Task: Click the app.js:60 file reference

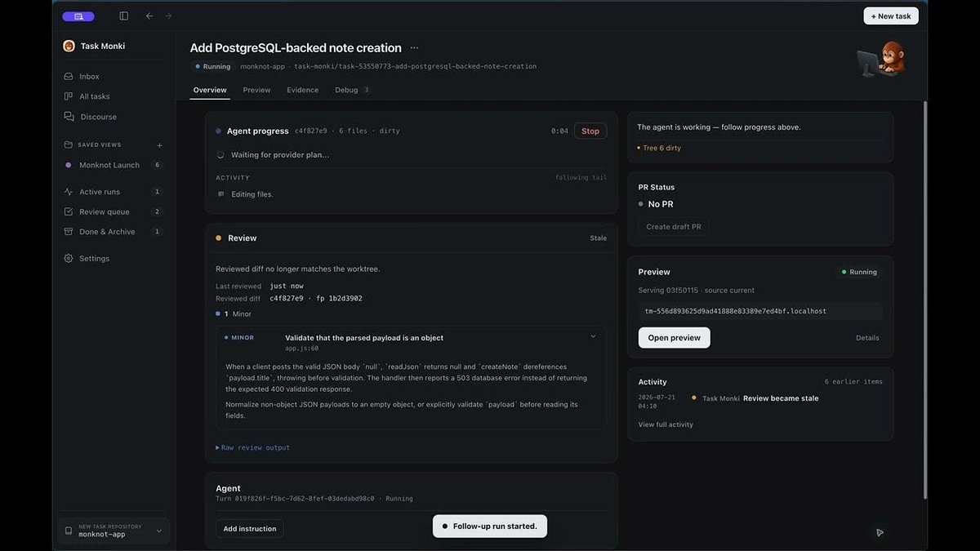Action: [301, 348]
